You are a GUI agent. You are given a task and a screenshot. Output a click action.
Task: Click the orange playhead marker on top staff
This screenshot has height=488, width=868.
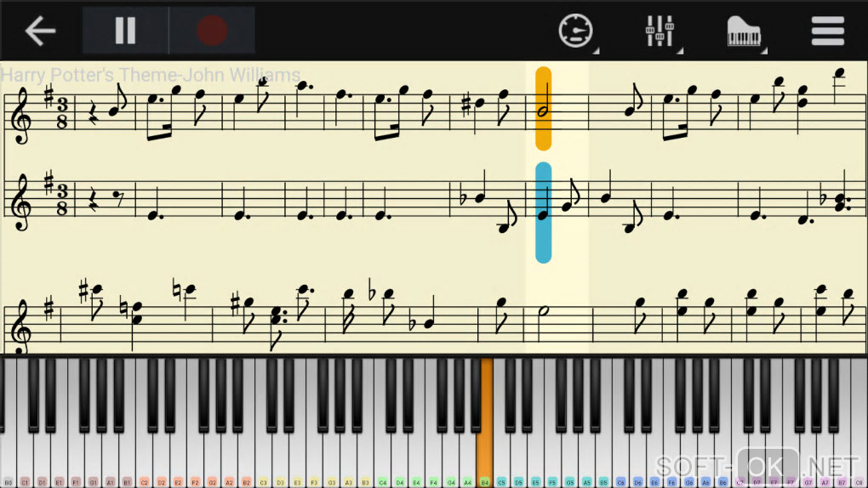click(x=543, y=109)
